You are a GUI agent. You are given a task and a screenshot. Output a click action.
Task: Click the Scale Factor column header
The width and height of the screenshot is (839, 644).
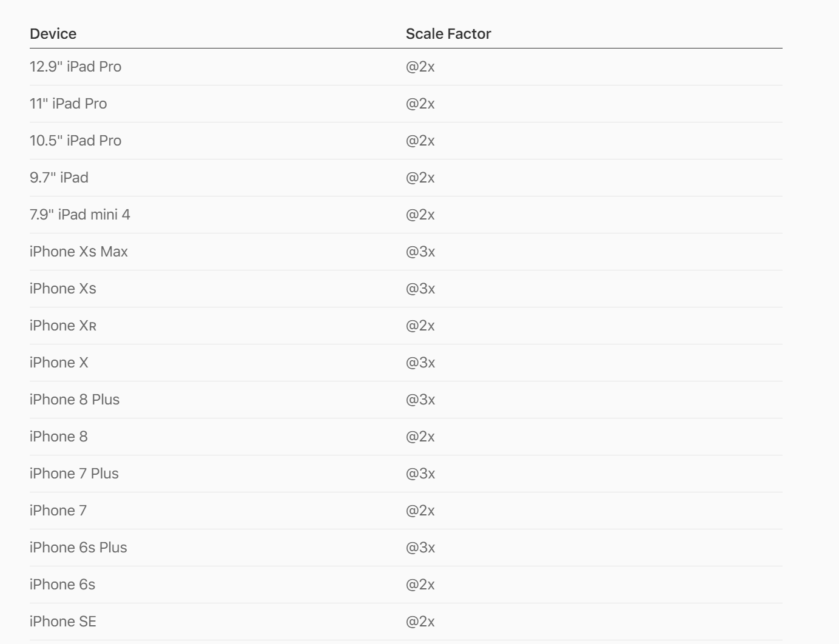click(x=448, y=34)
